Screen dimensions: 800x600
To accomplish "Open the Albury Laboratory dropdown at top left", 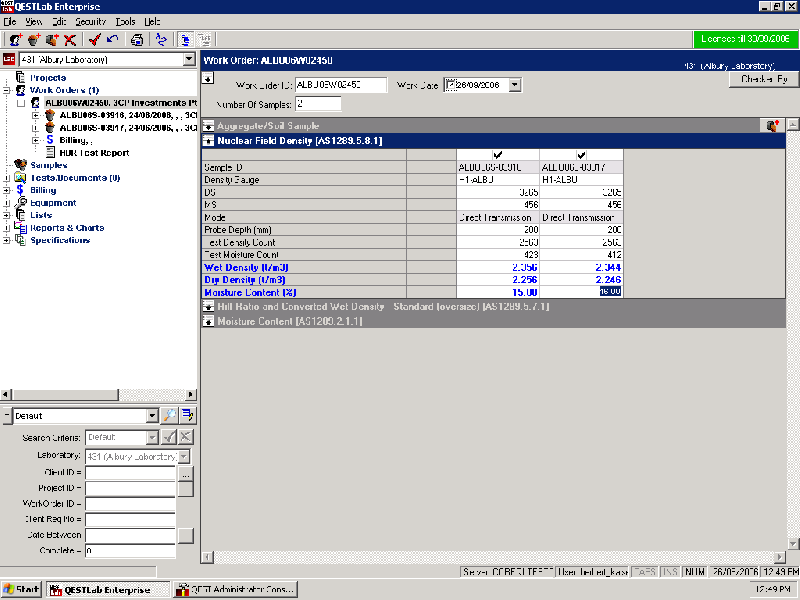I will (x=189, y=60).
